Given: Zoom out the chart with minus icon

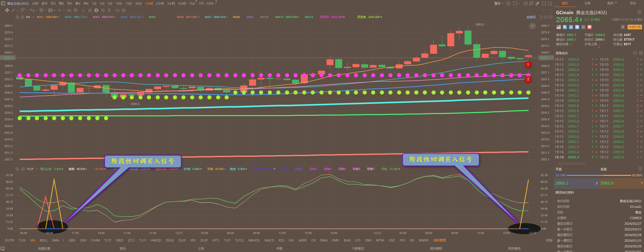Looking at the screenshot, I should coord(546,17).
